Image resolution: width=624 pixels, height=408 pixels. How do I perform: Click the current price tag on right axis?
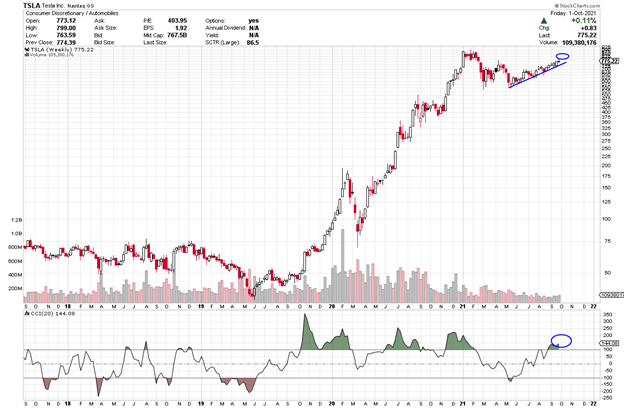click(610, 61)
